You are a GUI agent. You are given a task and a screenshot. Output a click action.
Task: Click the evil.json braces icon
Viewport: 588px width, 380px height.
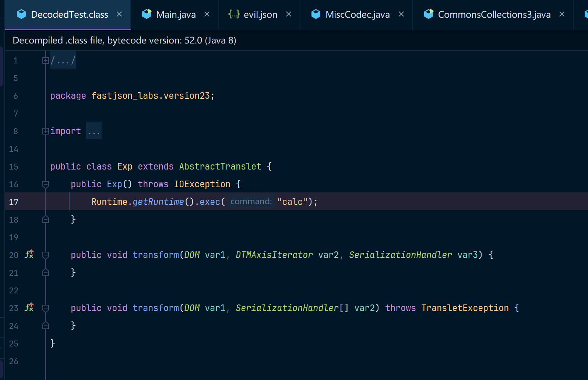click(234, 14)
